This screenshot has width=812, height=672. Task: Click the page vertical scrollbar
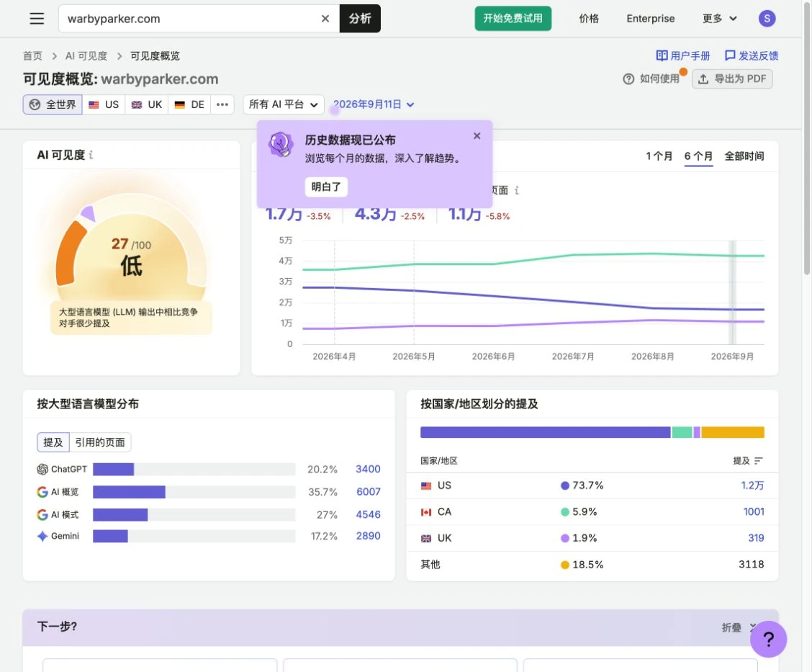(807, 140)
